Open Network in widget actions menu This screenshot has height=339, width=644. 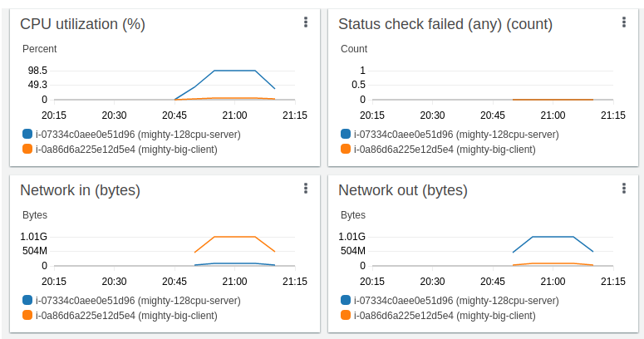pyautogui.click(x=305, y=189)
